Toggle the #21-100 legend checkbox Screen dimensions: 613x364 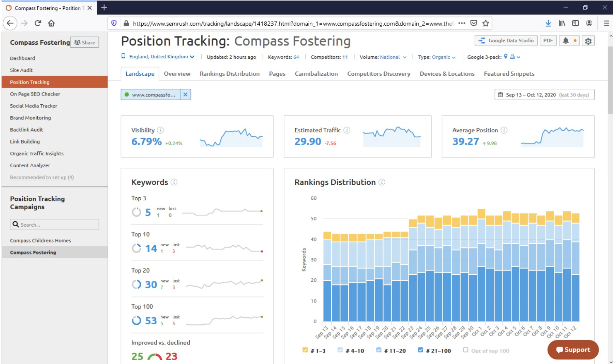420,350
